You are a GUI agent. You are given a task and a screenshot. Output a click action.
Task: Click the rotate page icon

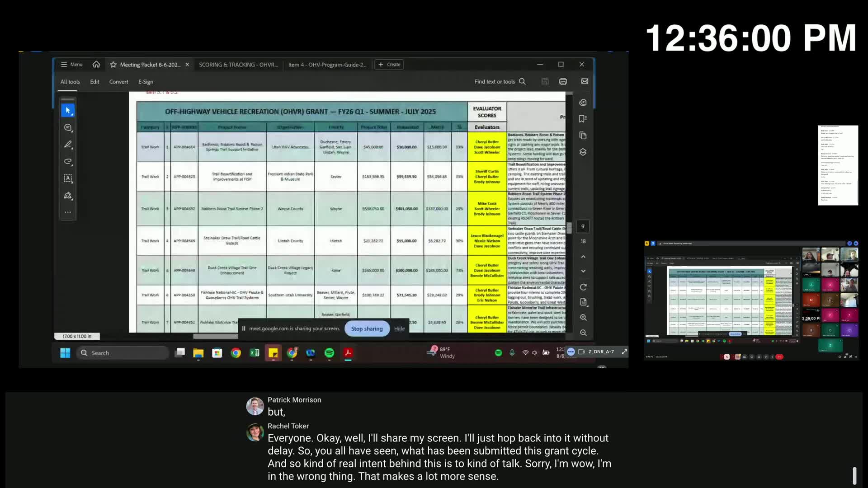[x=583, y=287]
